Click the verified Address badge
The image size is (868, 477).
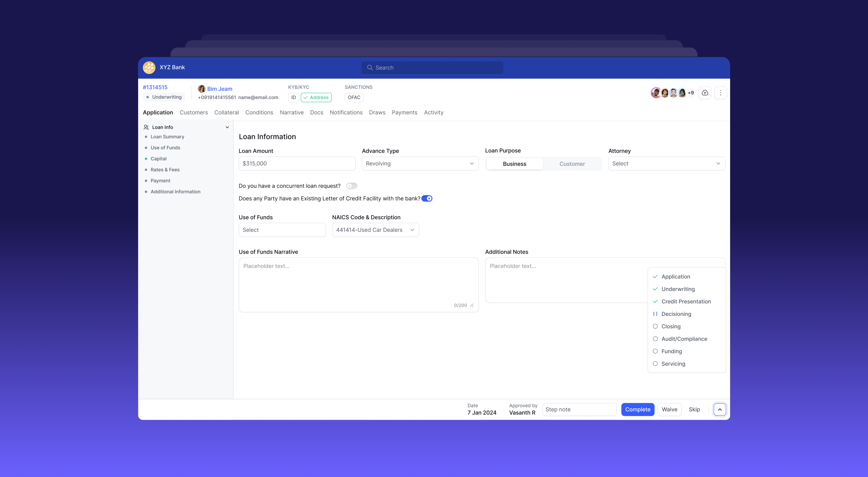tap(316, 97)
